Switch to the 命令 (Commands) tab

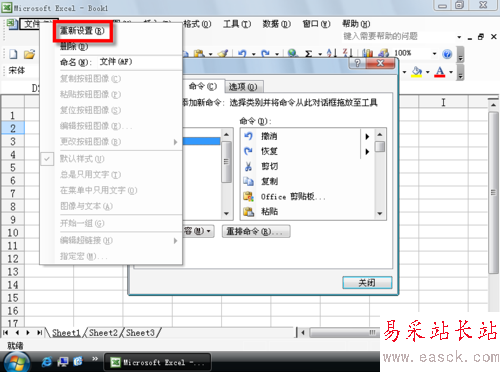(203, 87)
